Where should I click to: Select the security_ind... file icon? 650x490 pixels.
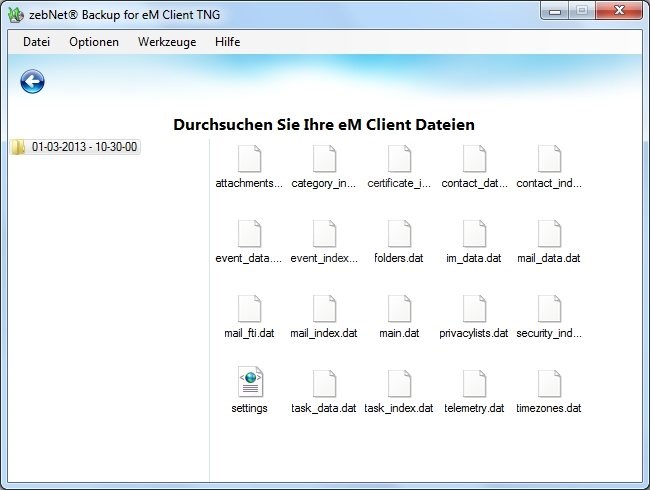[549, 308]
